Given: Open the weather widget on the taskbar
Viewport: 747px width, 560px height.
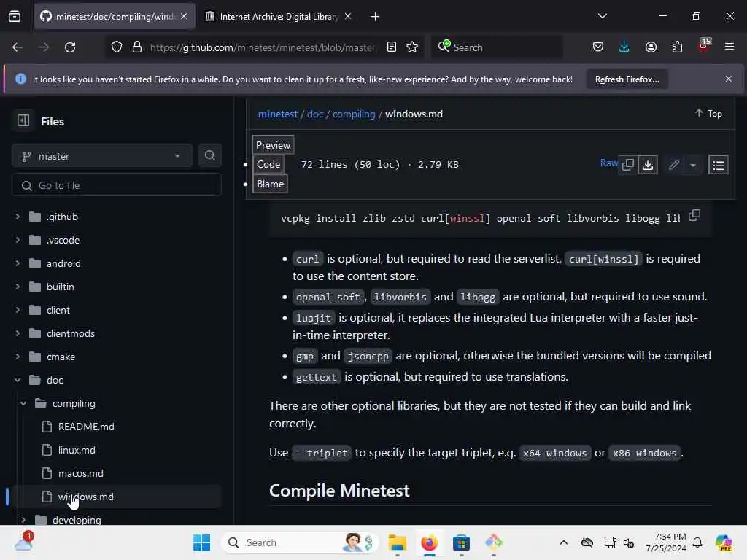Looking at the screenshot, I should pos(24,542).
